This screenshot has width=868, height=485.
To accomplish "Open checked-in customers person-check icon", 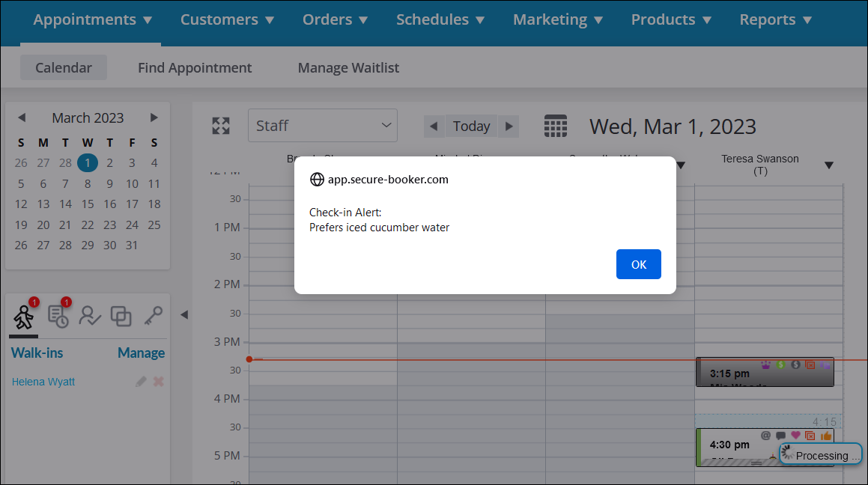I will point(90,316).
